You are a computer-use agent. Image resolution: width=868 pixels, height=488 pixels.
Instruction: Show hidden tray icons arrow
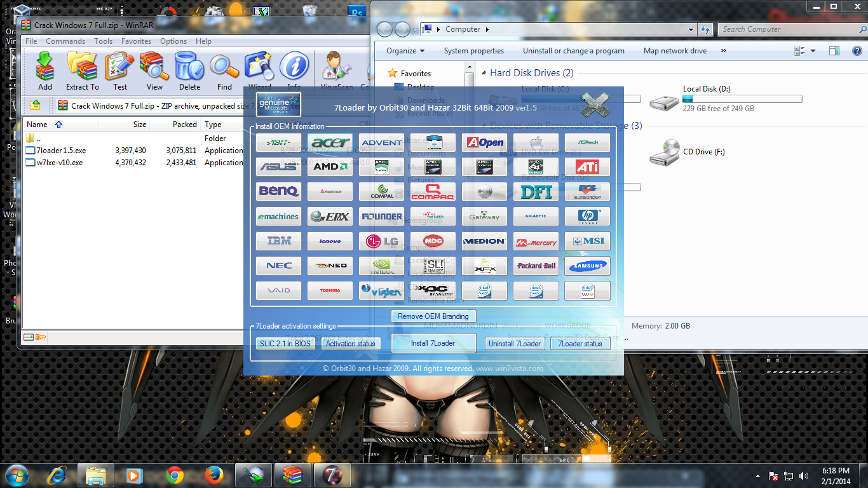tap(757, 476)
